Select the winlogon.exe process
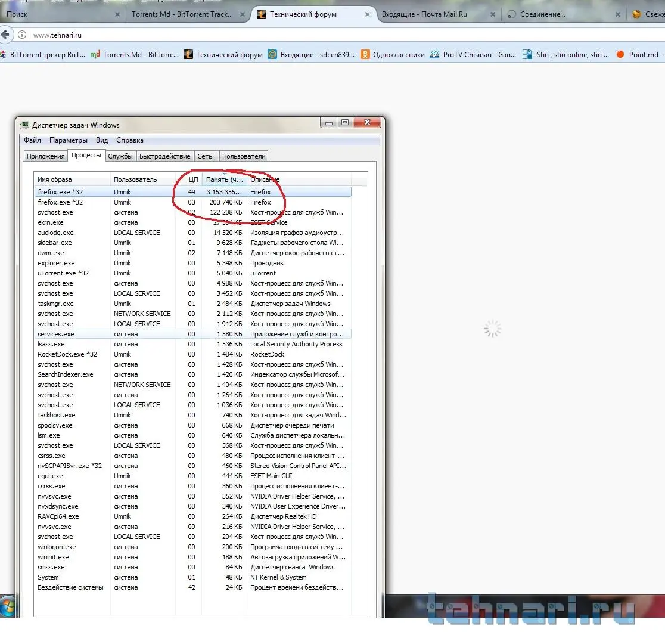665x644 pixels. click(x=193, y=547)
